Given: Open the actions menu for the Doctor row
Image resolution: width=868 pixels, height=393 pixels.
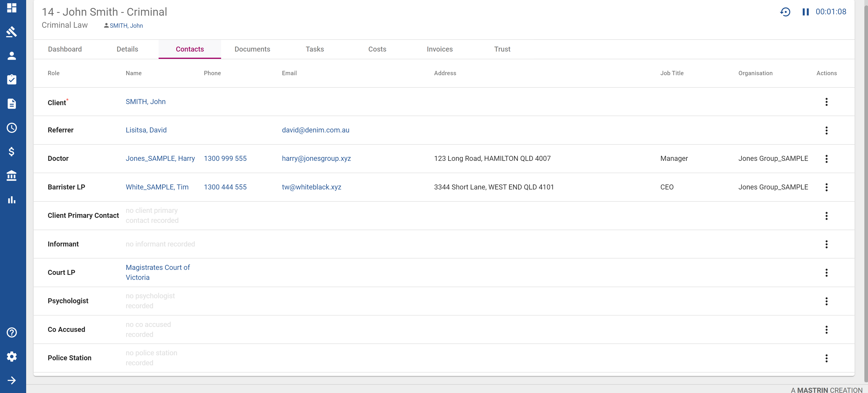Looking at the screenshot, I should (826, 159).
